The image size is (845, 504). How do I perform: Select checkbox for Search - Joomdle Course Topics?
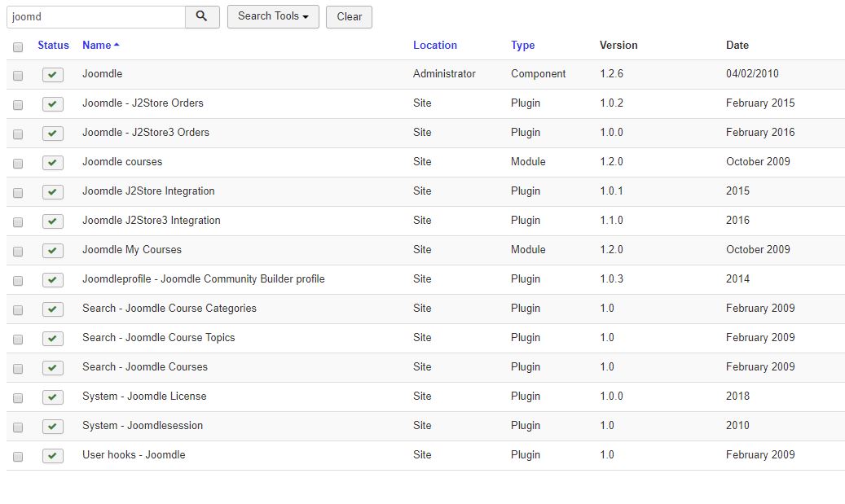[x=18, y=340]
